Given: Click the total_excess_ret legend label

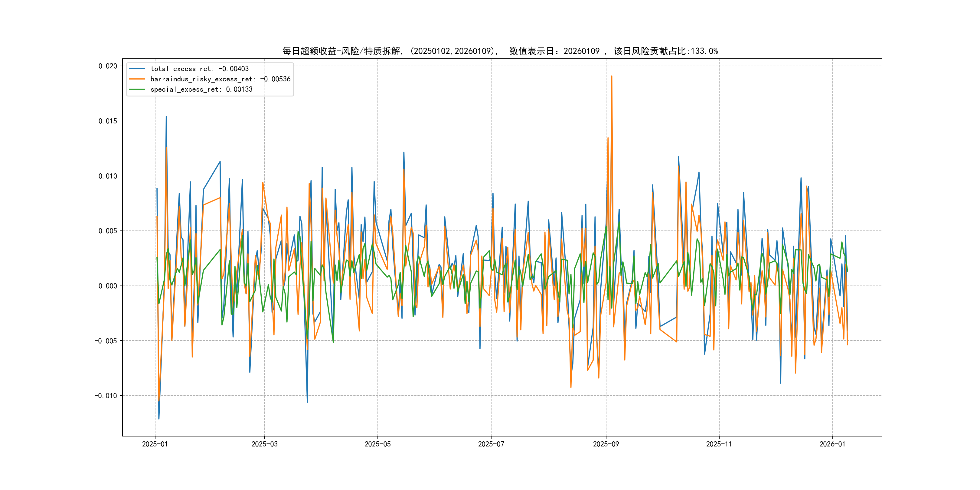Looking at the screenshot, I should click(x=199, y=69).
